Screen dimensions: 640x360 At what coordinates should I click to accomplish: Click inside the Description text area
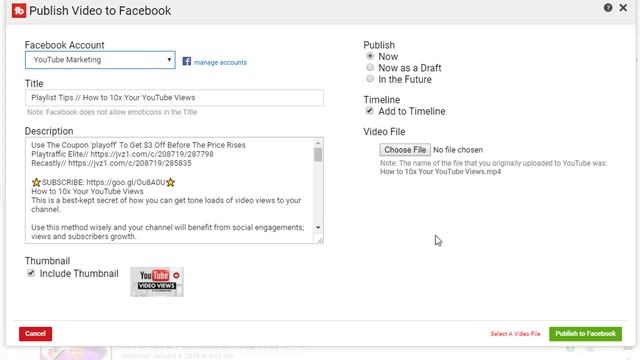[x=169, y=191]
